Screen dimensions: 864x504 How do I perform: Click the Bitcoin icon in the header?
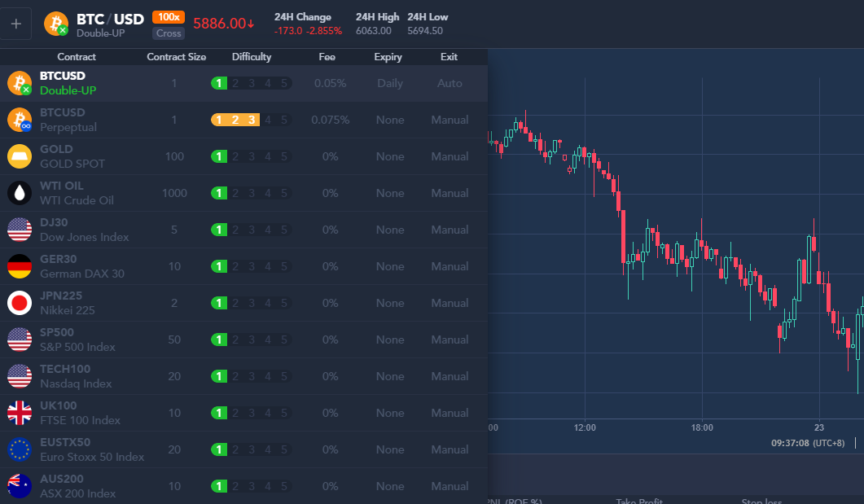point(56,24)
